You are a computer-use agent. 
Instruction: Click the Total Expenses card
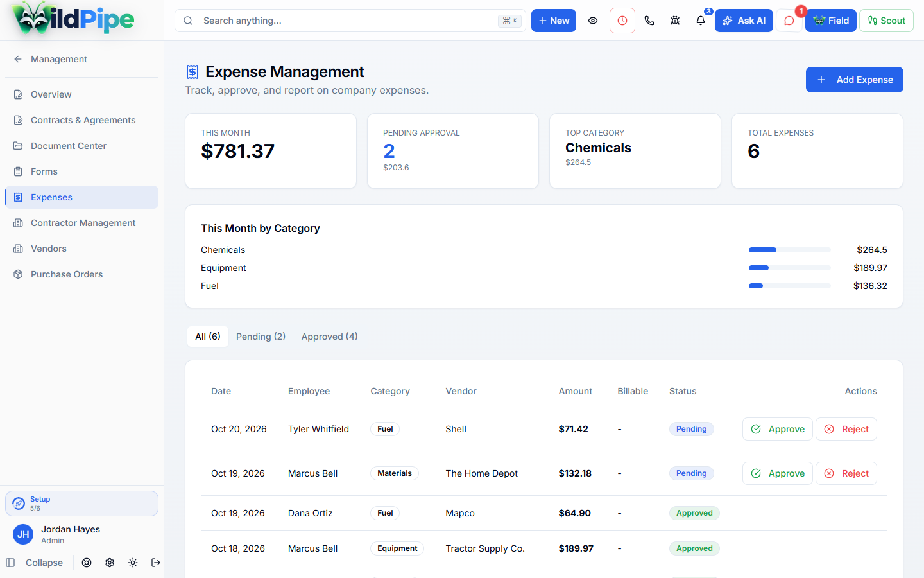[817, 151]
